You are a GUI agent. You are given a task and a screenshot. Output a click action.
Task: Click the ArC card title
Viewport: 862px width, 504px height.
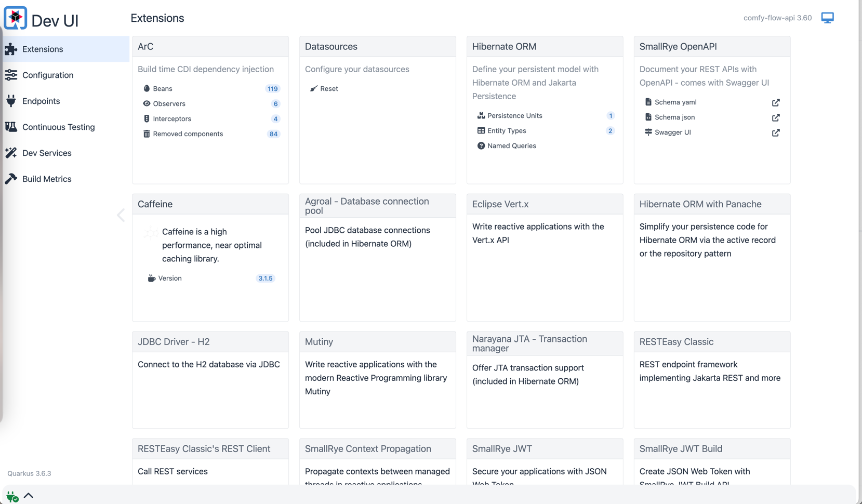pos(145,47)
